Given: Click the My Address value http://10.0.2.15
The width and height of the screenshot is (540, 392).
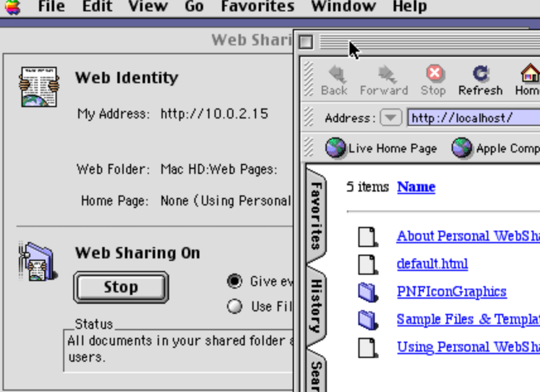Looking at the screenshot, I should [x=214, y=113].
